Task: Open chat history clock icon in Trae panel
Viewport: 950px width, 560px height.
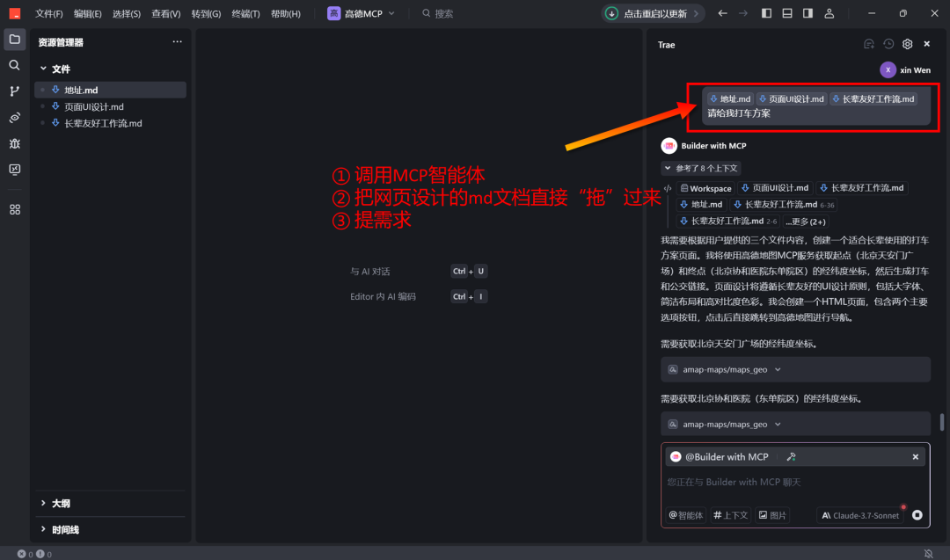Action: (888, 44)
